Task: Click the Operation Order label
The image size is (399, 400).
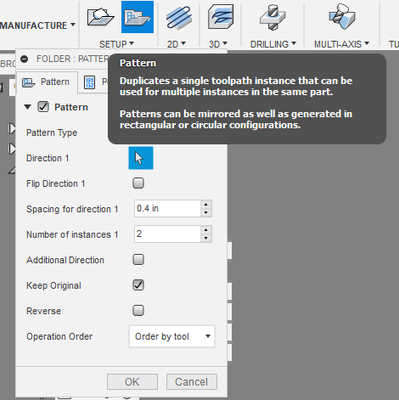Action: [x=59, y=337]
